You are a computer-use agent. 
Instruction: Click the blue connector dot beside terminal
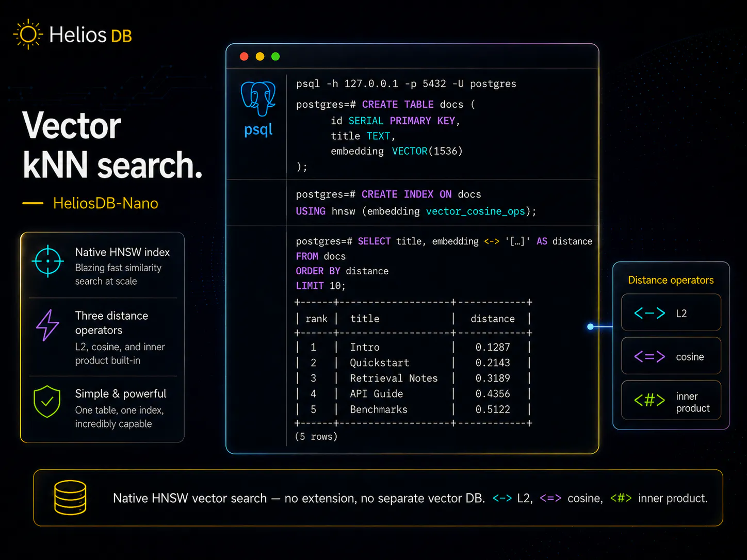[x=591, y=326]
